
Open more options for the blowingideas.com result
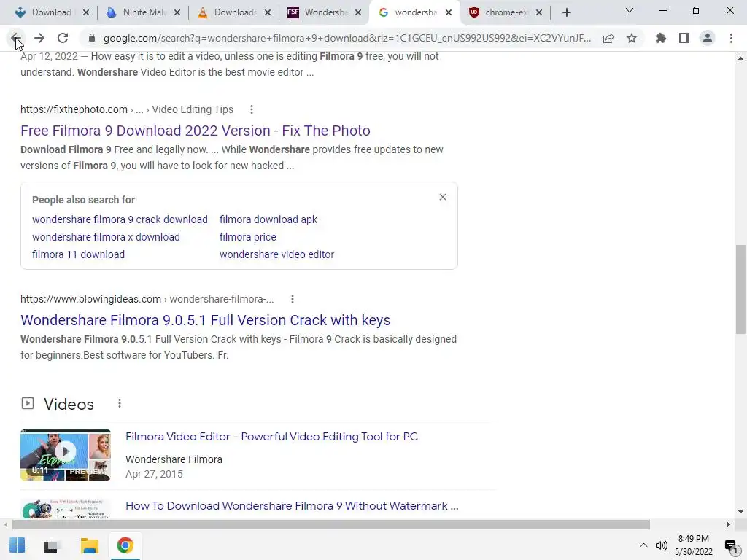pyautogui.click(x=293, y=299)
